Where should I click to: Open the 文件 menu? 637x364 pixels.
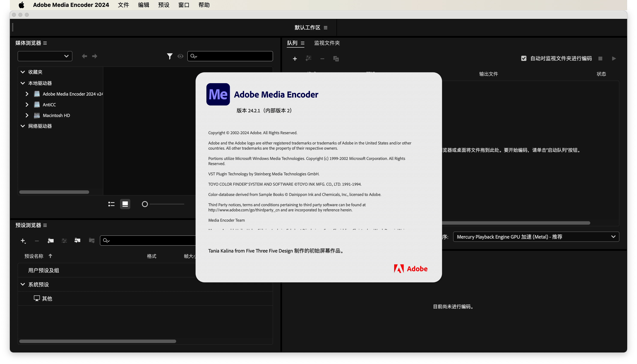coord(123,5)
